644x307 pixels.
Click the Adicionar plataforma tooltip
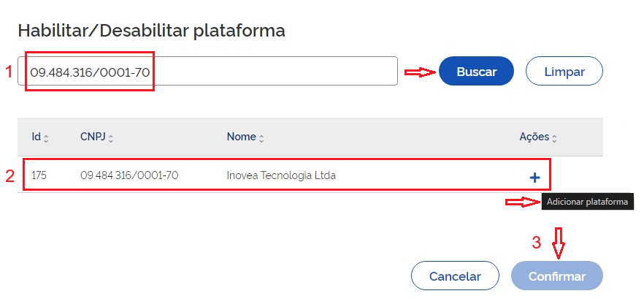pyautogui.click(x=586, y=202)
